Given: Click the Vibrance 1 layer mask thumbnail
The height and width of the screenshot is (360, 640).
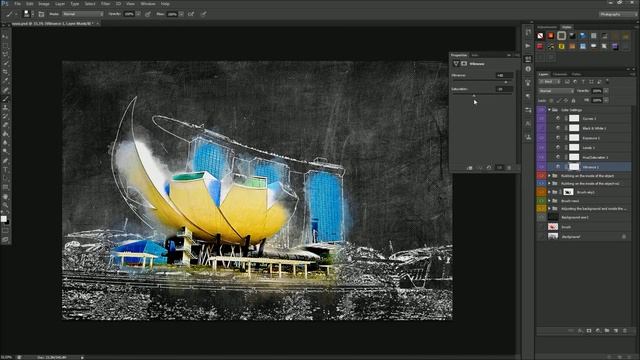Looking at the screenshot, I should (x=574, y=167).
